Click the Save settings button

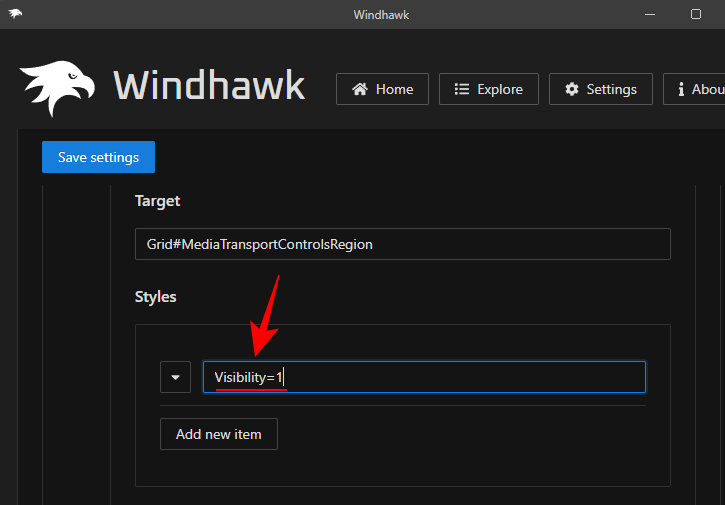98,157
